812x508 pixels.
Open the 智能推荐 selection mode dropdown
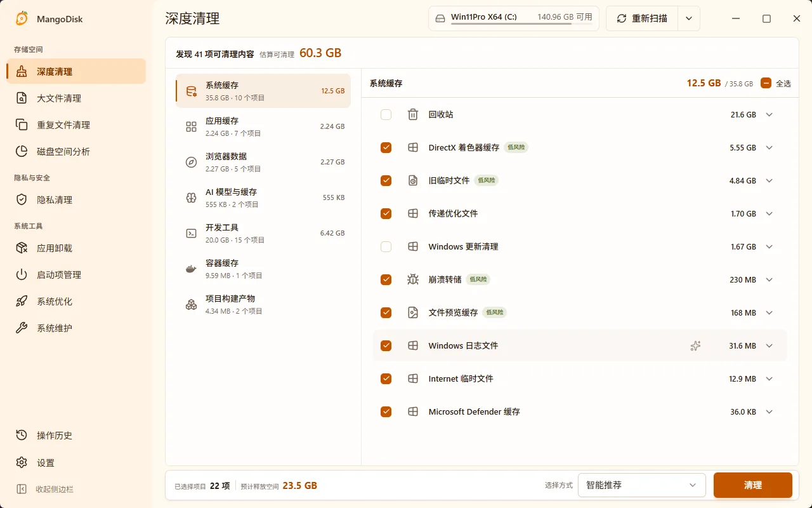pos(641,485)
